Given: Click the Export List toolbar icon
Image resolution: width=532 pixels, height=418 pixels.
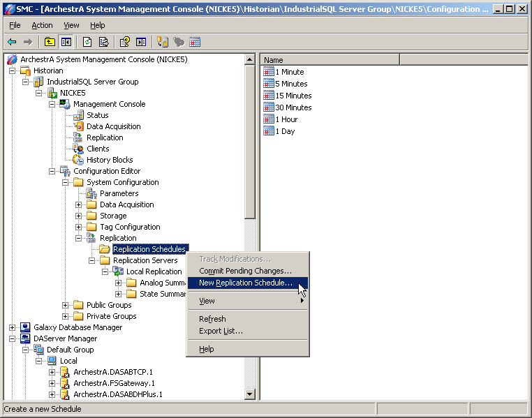Looking at the screenshot, I should [103, 42].
